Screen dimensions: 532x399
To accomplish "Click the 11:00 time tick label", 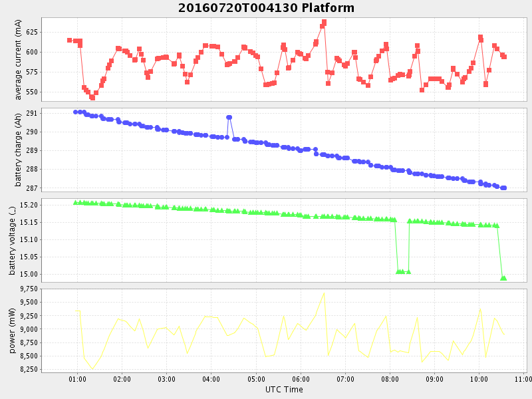I will (523, 379).
